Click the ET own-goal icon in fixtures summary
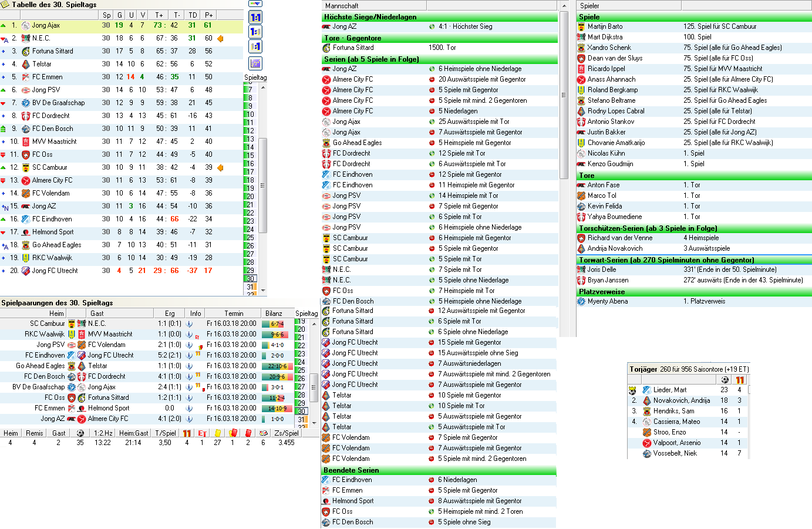The width and height of the screenshot is (812, 529). point(202,433)
